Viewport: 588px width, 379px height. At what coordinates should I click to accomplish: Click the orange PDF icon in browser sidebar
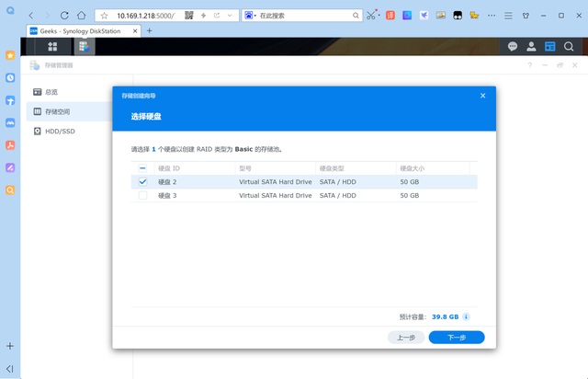[x=10, y=145]
